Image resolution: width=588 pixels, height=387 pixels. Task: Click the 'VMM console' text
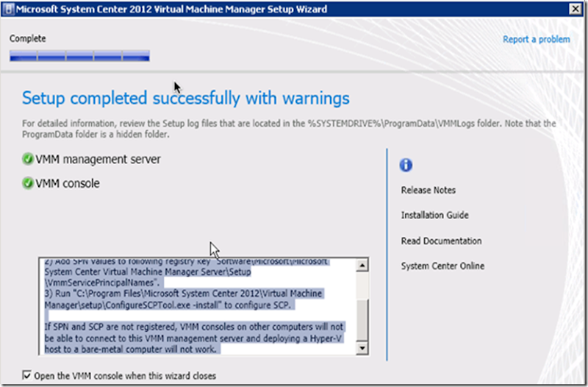(x=68, y=183)
